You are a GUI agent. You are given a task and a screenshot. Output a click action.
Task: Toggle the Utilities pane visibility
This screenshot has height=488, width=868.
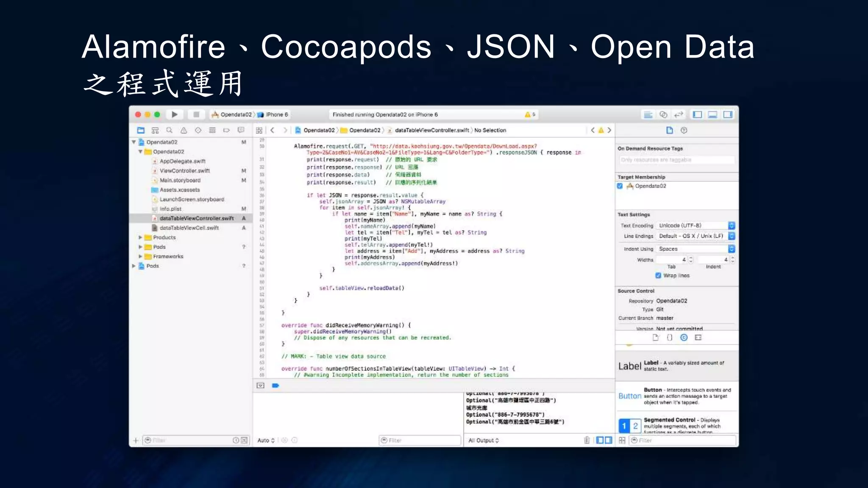pyautogui.click(x=728, y=114)
